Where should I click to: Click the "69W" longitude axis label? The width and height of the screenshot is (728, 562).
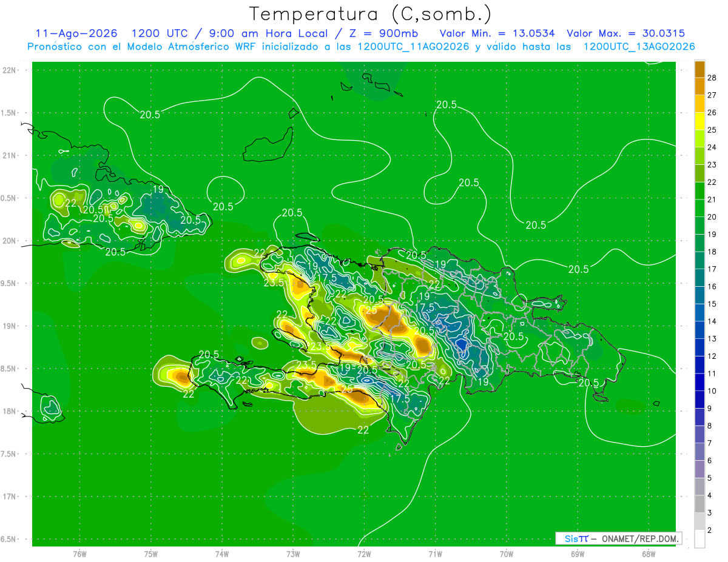coord(578,554)
